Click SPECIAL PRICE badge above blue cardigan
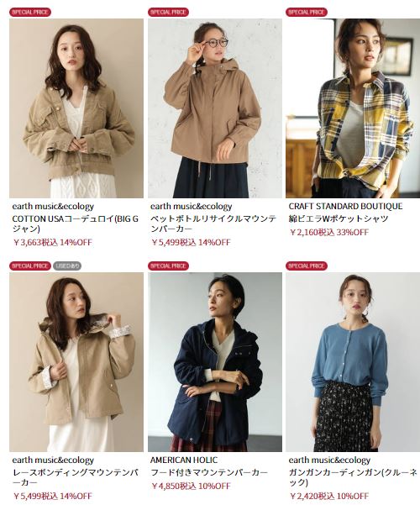Image resolution: width=420 pixels, height=505 pixels. click(307, 266)
